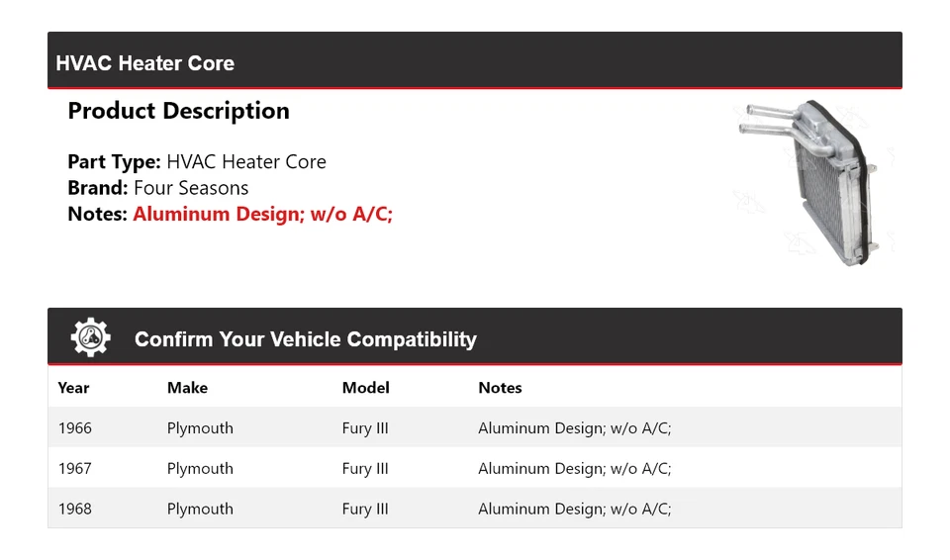Click Confirm Your Vehicle Compatibility heading
950x560 pixels.
pos(305,339)
